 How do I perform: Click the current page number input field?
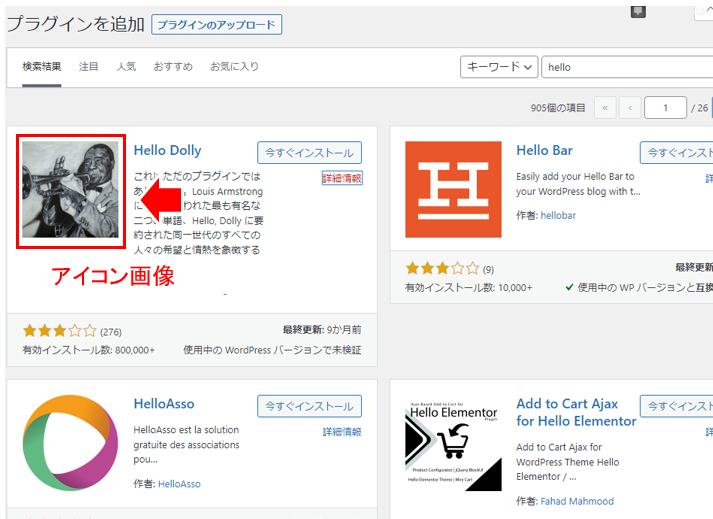point(665,108)
